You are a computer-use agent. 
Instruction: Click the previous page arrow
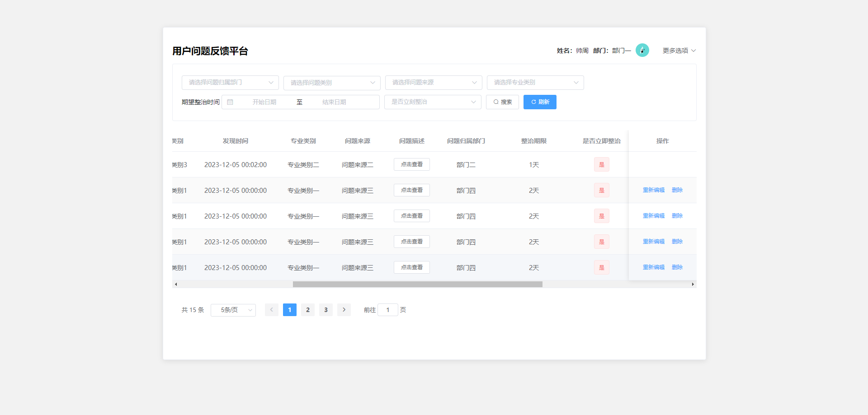point(271,310)
